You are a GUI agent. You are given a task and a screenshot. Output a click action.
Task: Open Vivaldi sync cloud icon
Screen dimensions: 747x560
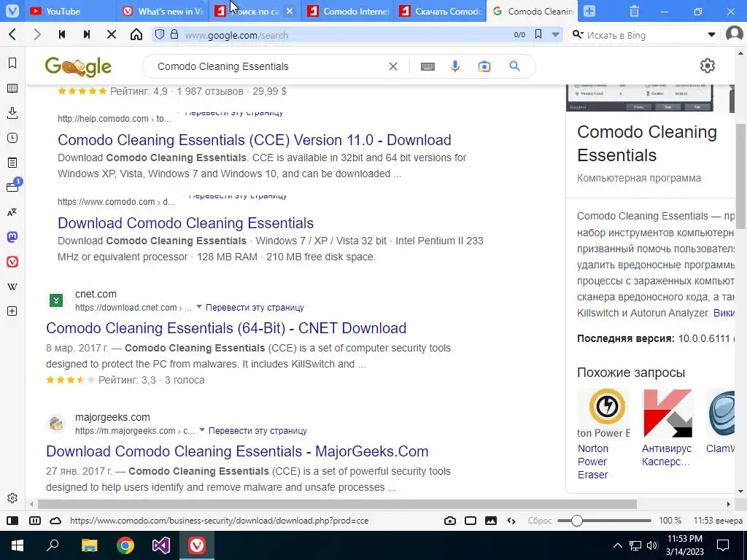click(x=55, y=521)
